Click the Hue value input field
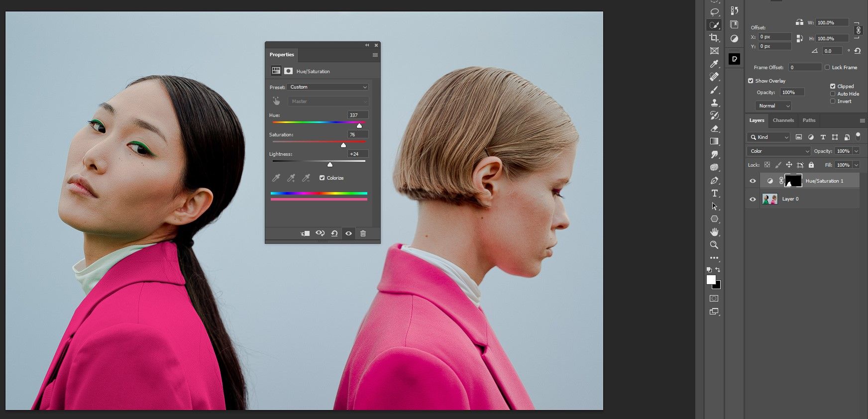This screenshot has width=868, height=419. coord(358,115)
